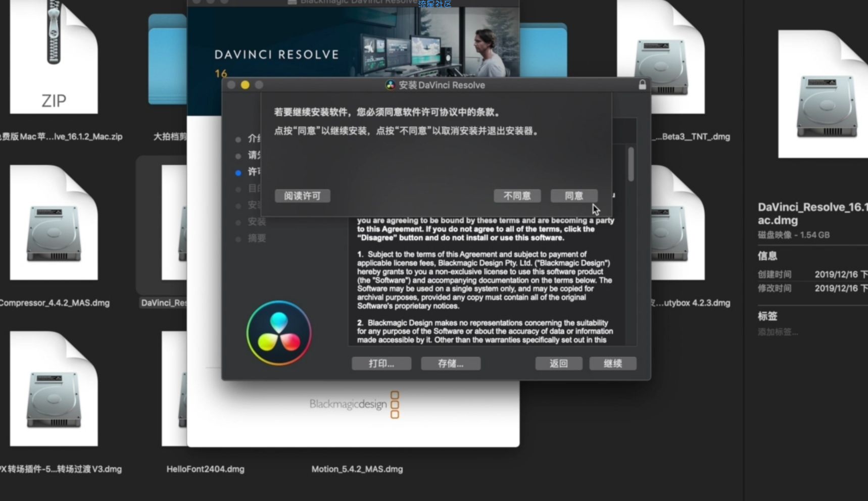
Task: Click the 修改时间 row in info panel
Action: pyautogui.click(x=812, y=288)
